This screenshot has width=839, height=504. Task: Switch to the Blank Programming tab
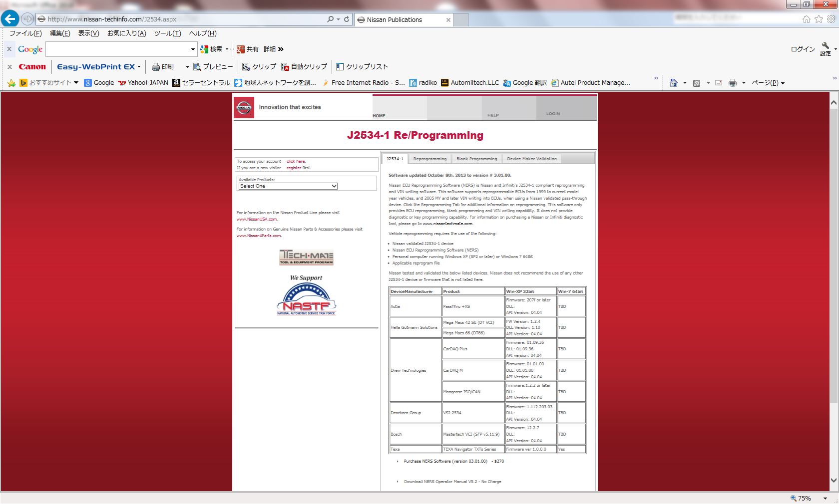pos(477,159)
